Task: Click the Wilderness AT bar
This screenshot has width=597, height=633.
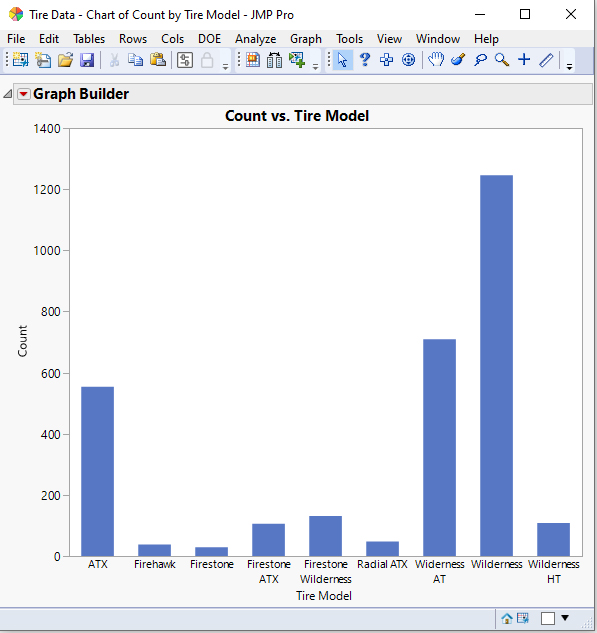Action: coord(440,448)
